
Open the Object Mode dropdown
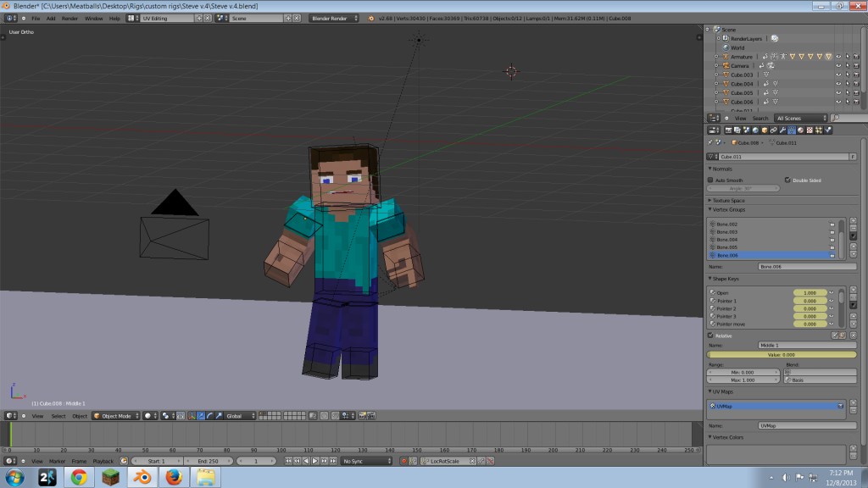pos(115,416)
